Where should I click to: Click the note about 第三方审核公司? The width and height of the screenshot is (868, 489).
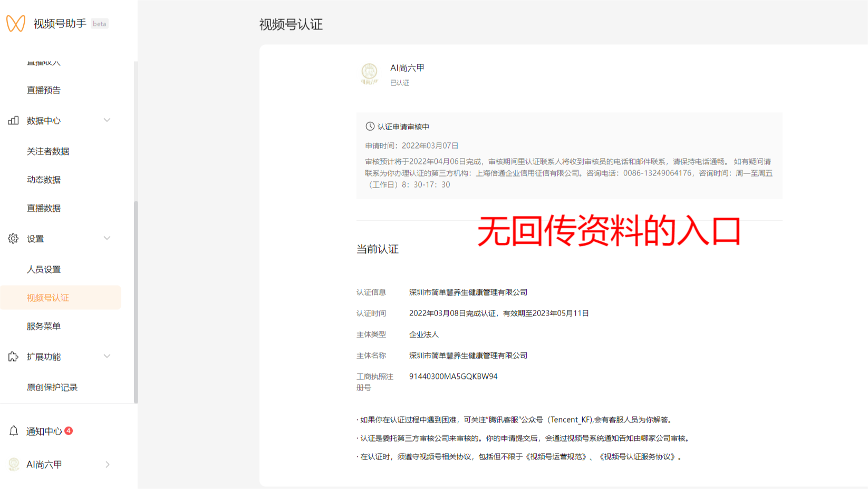pos(524,438)
